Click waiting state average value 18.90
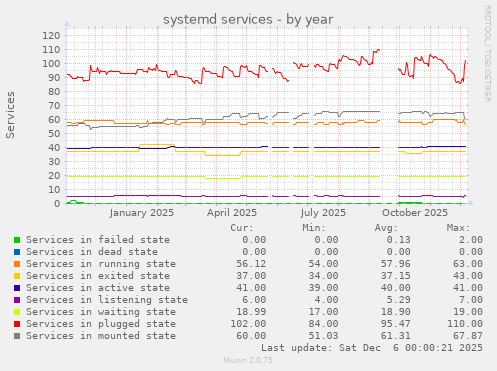 (x=396, y=312)
